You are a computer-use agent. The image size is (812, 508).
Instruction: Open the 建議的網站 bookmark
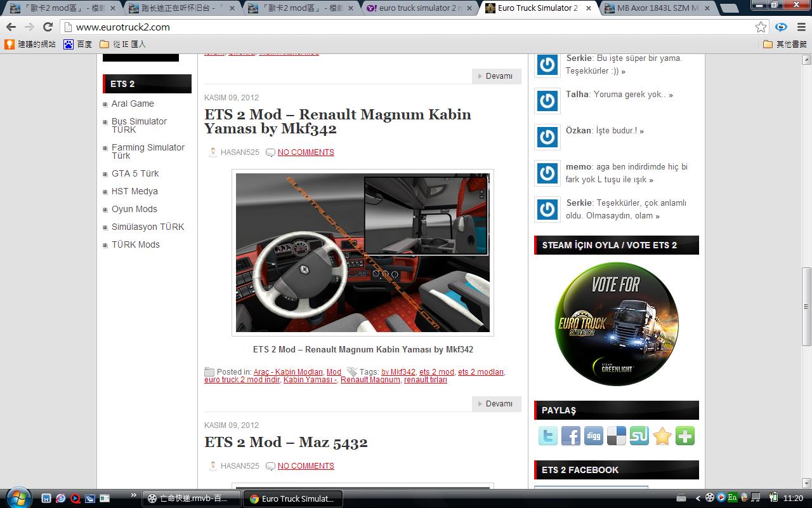[x=30, y=44]
